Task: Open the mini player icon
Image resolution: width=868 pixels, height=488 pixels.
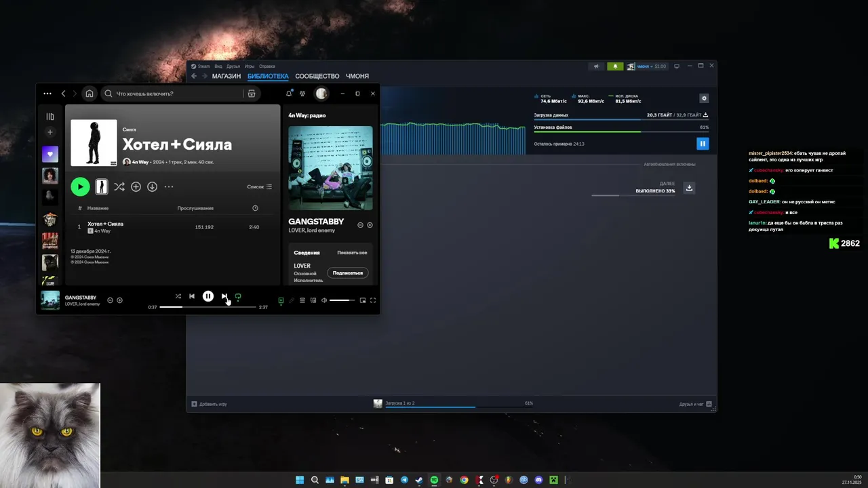Action: coord(363,300)
